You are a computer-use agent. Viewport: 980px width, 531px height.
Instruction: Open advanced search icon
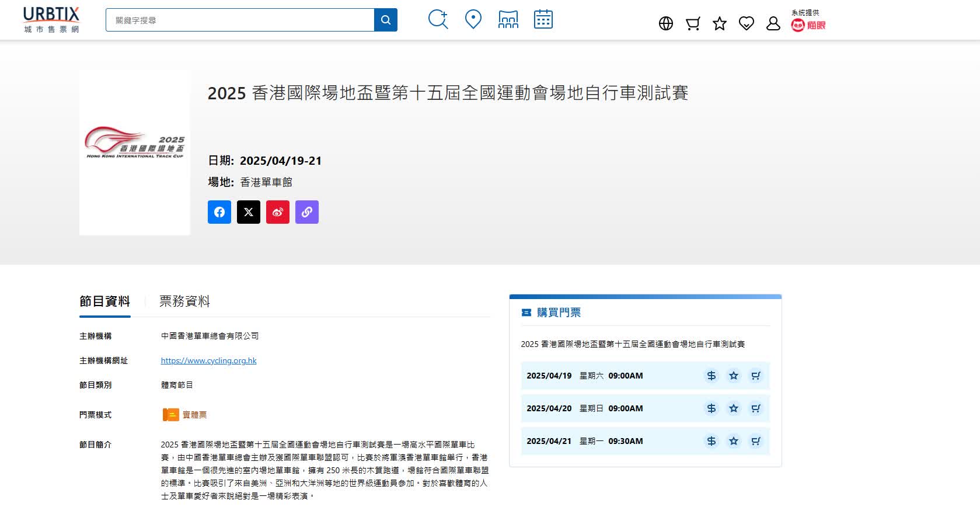(438, 19)
